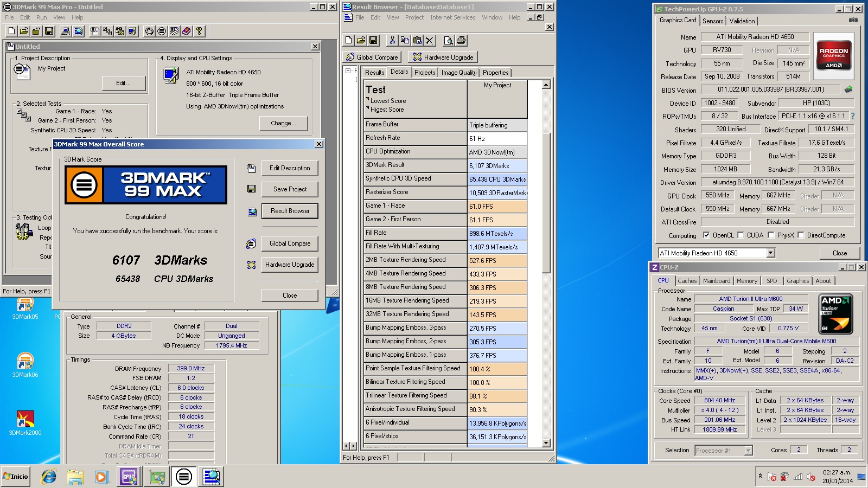This screenshot has width=868, height=488.
Task: Click Hardware Upgrade button in Result Browser toolbar
Action: point(443,57)
